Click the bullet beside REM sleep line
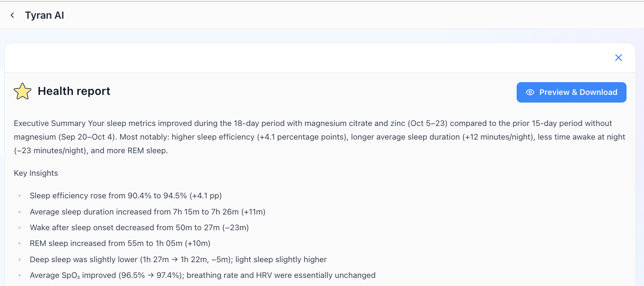 (19, 244)
